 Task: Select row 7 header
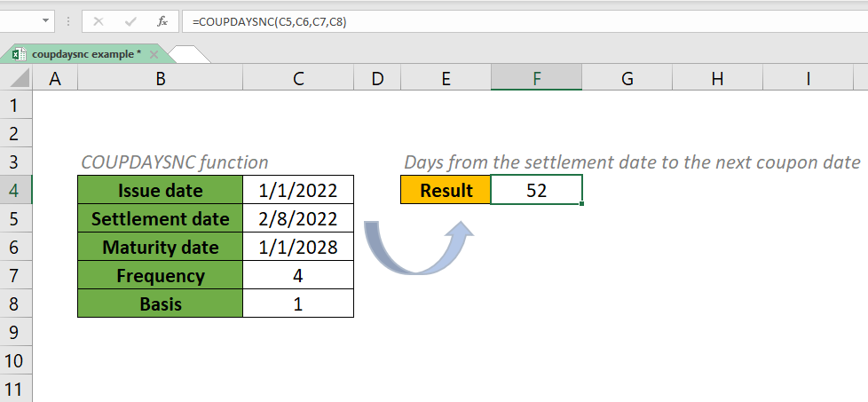pyautogui.click(x=14, y=276)
